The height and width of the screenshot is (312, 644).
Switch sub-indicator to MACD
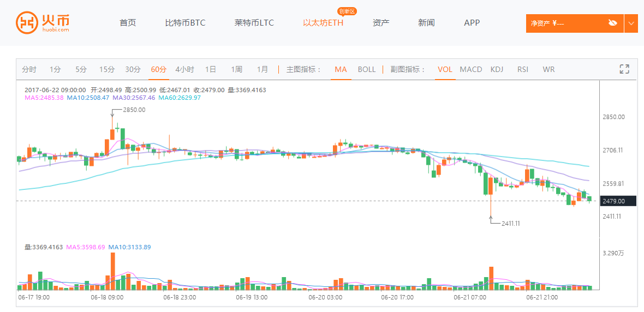tap(471, 69)
